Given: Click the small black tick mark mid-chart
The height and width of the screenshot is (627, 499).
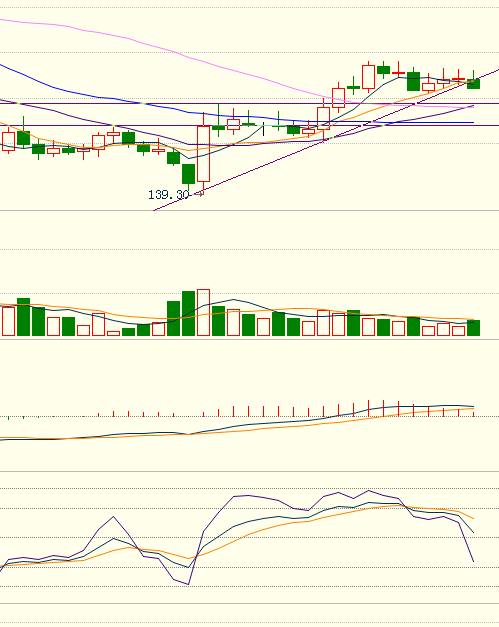Looking at the screenshot, I should click(x=263, y=130).
